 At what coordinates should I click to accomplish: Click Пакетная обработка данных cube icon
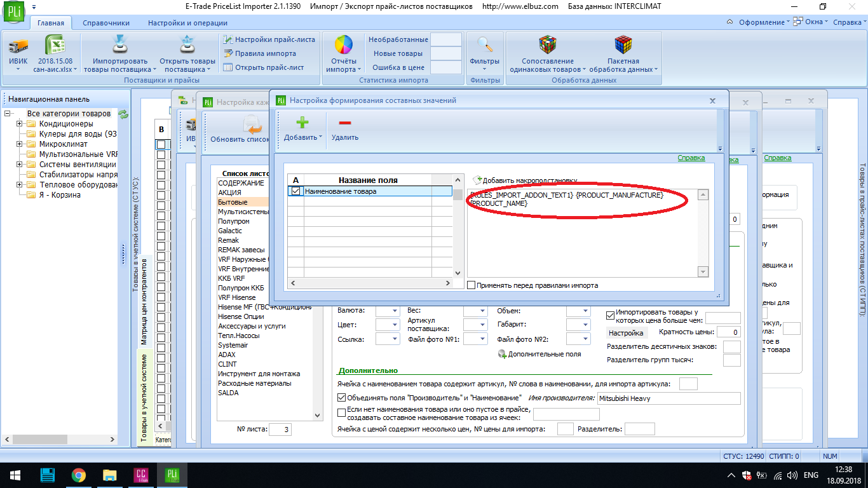(623, 45)
